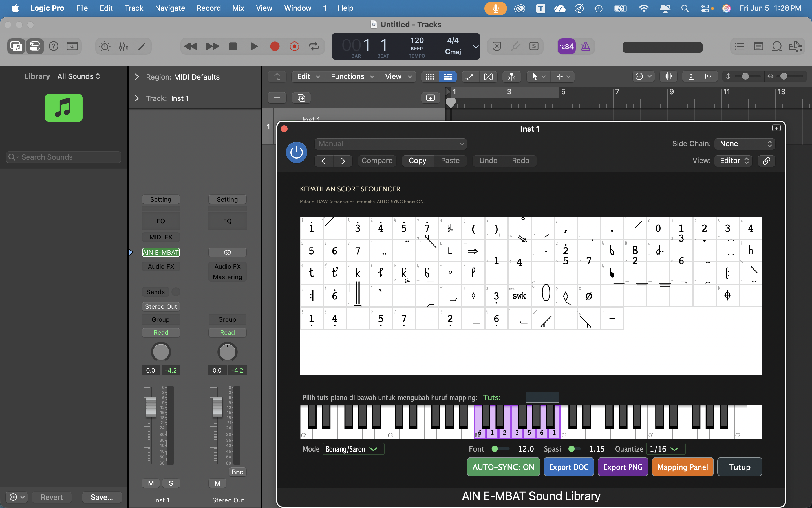812x508 pixels.
Task: Open the Mode Bonang/Saron dropdown
Action: 353,449
